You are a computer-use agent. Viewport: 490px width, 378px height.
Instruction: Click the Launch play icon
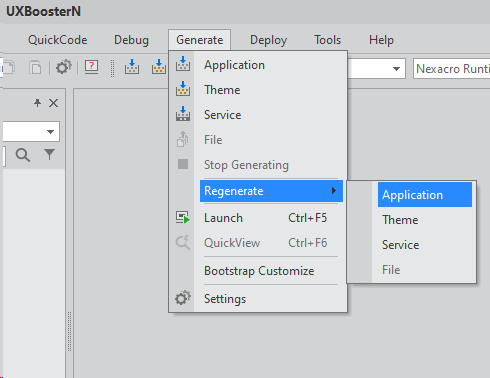(x=183, y=218)
